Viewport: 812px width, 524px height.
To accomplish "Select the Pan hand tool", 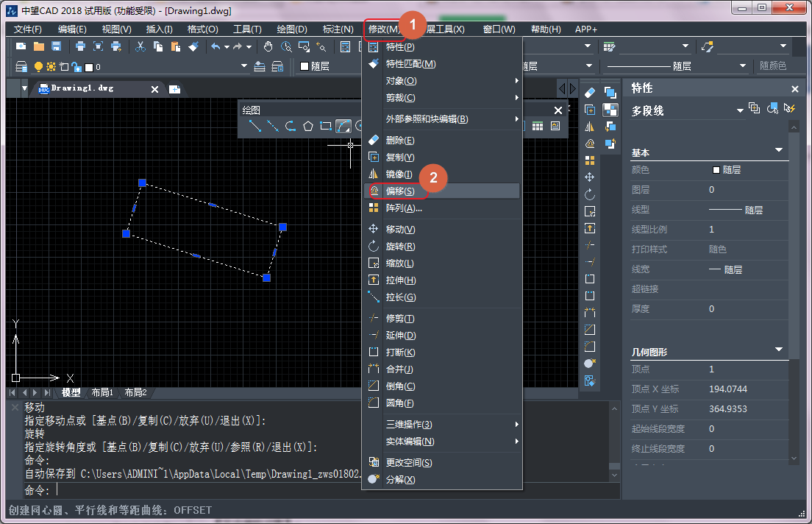I will [x=268, y=46].
